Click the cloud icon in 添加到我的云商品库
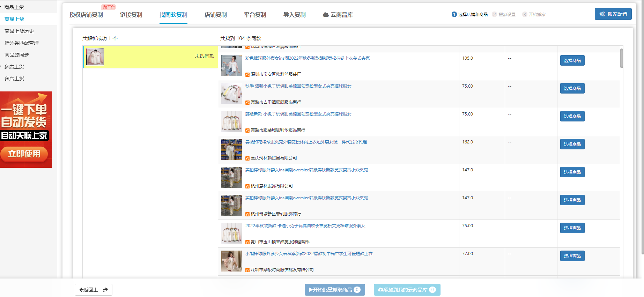Image resolution: width=644 pixels, height=297 pixels. pos(380,290)
